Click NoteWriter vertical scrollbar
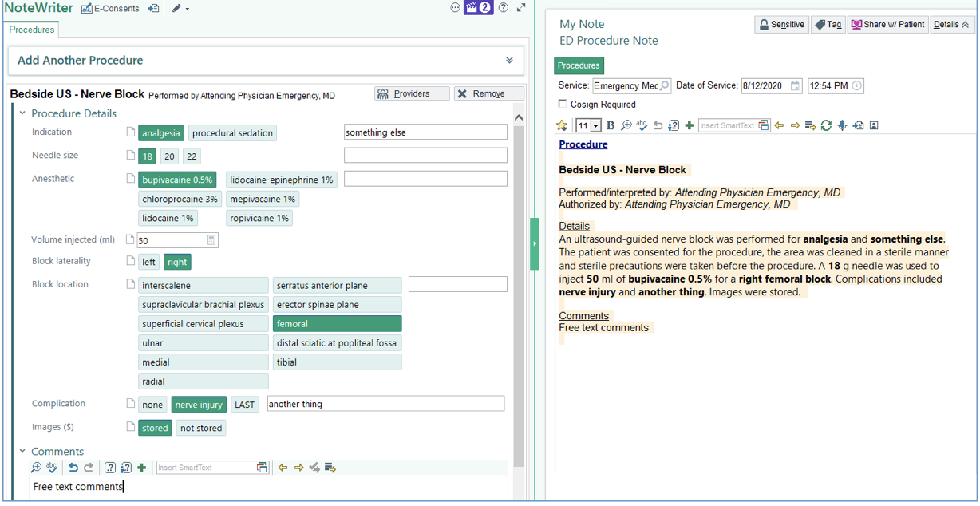This screenshot has width=980, height=506. pyautogui.click(x=519, y=295)
